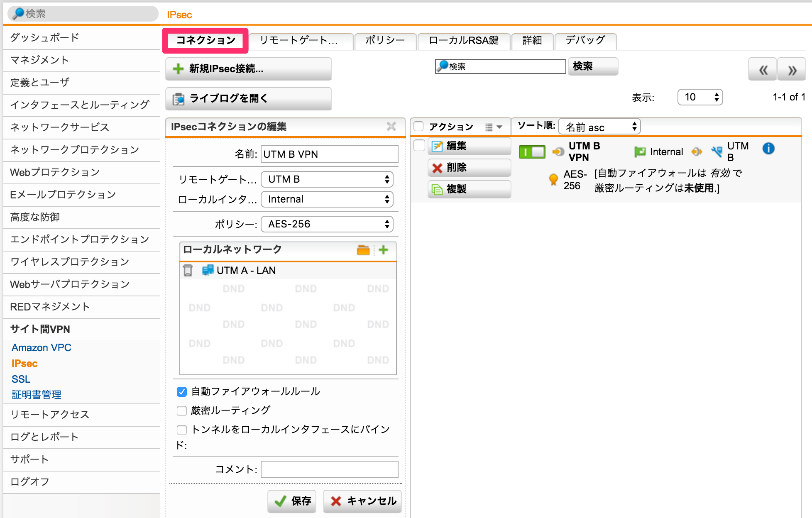Screen dimensions: 812x518
Task: Select all connections with アクション checkbox
Action: pyautogui.click(x=419, y=127)
